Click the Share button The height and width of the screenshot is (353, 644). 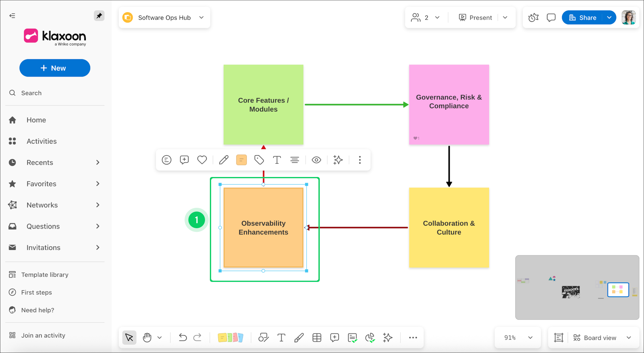click(x=582, y=18)
